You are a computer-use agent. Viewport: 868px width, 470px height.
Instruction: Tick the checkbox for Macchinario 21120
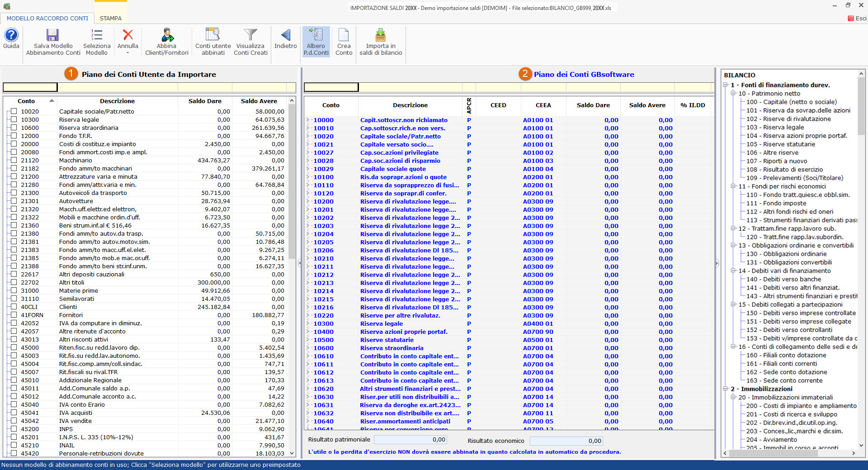(14, 160)
